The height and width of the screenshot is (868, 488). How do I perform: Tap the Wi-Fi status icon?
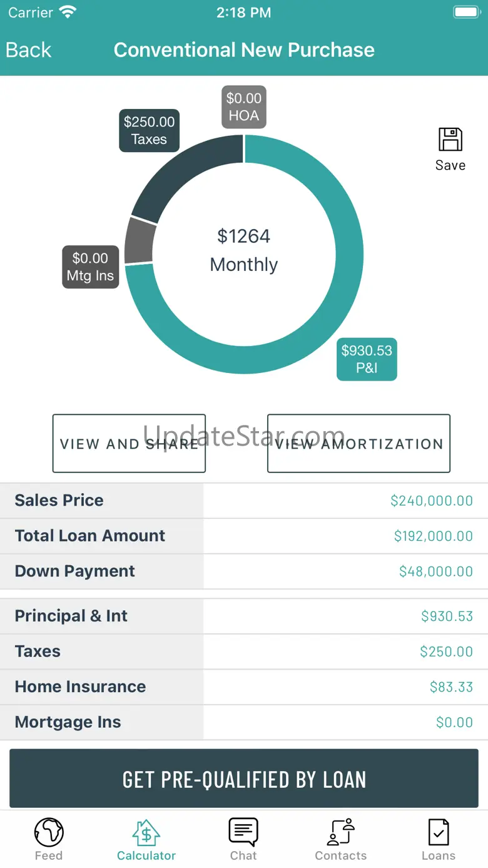[x=67, y=13]
